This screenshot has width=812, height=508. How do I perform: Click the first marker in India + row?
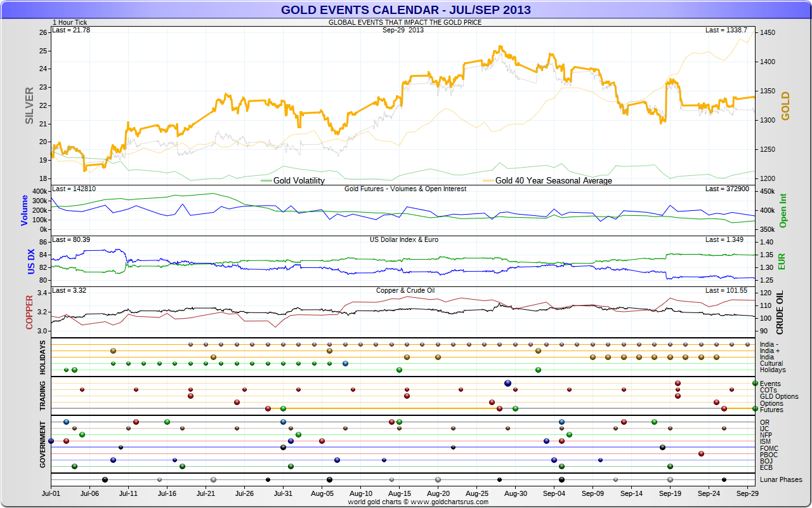(x=113, y=351)
